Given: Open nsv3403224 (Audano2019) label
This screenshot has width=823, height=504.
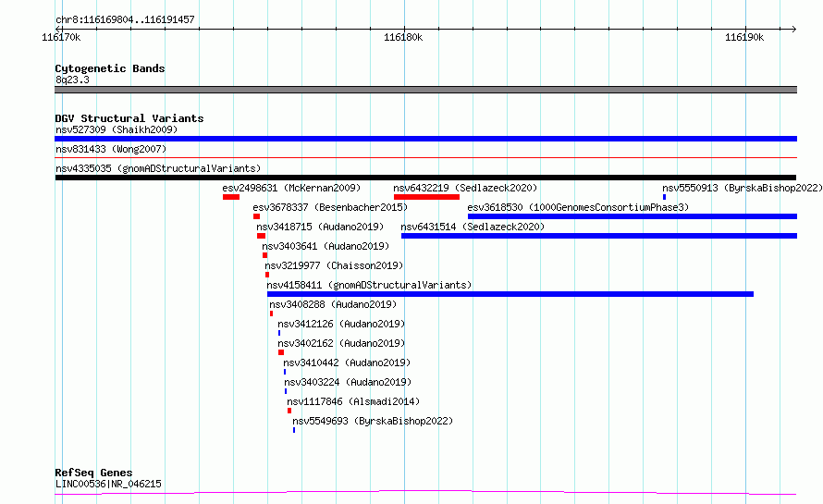Looking at the screenshot, I should pyautogui.click(x=348, y=382).
